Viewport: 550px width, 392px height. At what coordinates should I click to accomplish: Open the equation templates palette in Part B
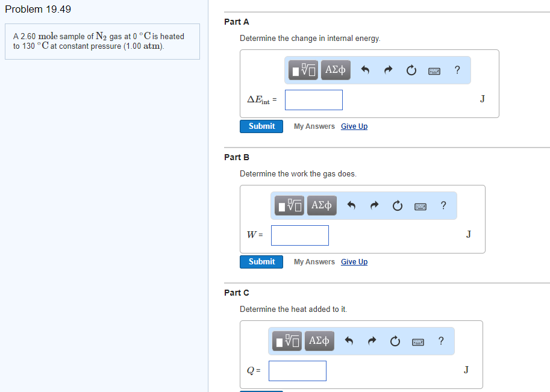click(287, 205)
